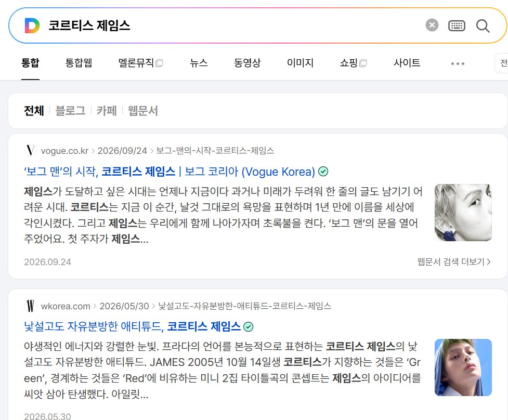This screenshot has height=420, width=508.
Task: Filter results by 블로그
Action: click(70, 111)
